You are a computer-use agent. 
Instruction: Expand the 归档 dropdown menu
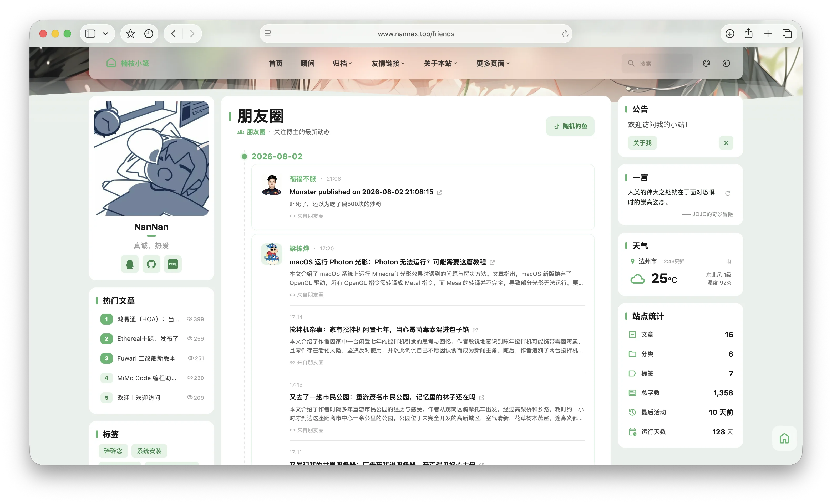[x=342, y=63]
